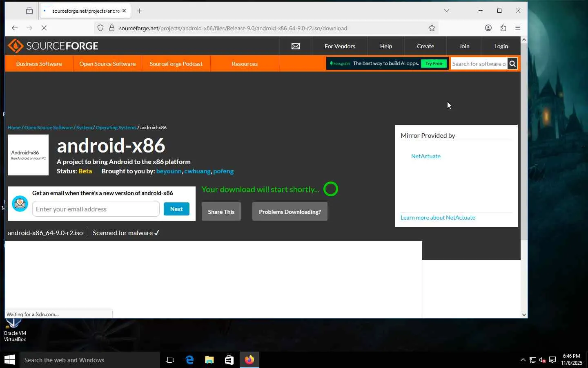Click the search magnifier button
Screen dimensions: 588x368
tap(512, 64)
